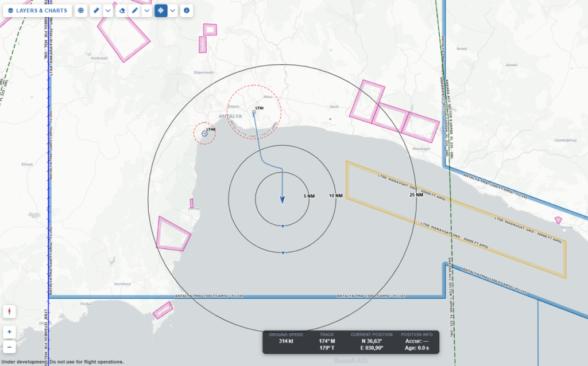Reset map north with compass button

[9, 312]
